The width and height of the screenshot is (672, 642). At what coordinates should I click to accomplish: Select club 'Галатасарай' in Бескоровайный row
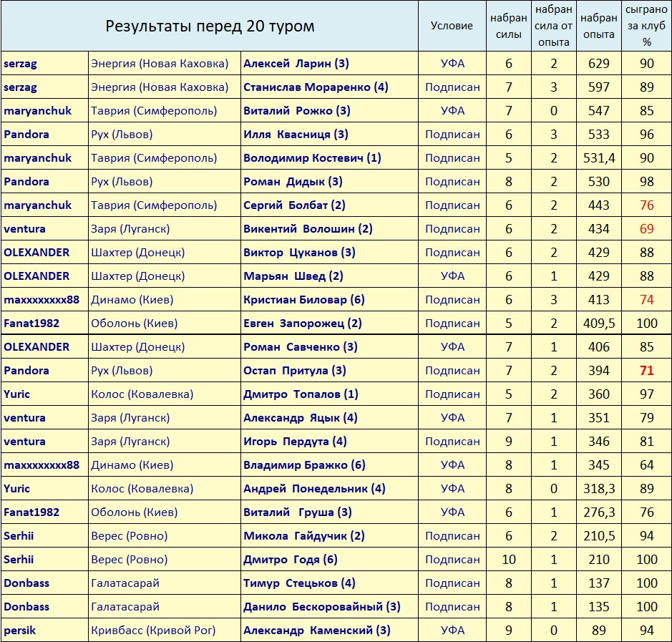coord(125,606)
